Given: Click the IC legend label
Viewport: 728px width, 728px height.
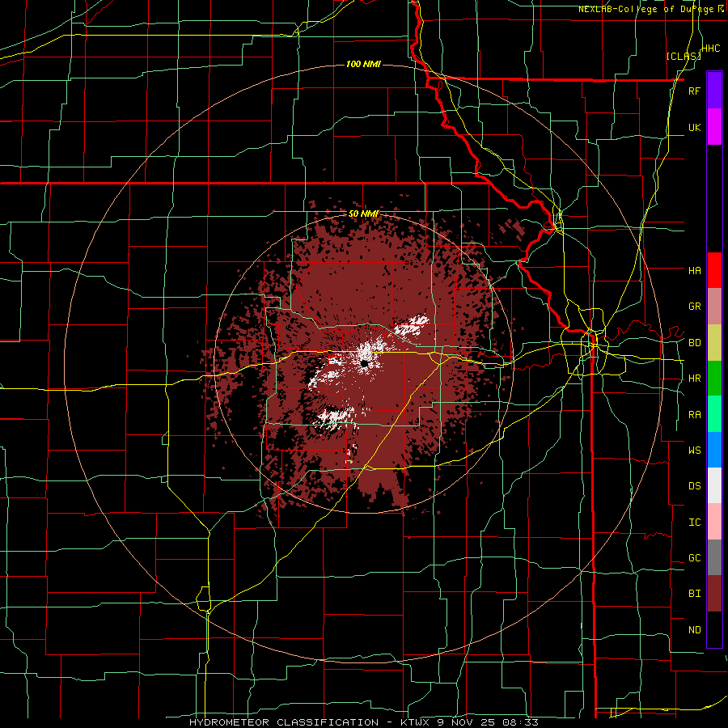Looking at the screenshot, I should (x=694, y=523).
